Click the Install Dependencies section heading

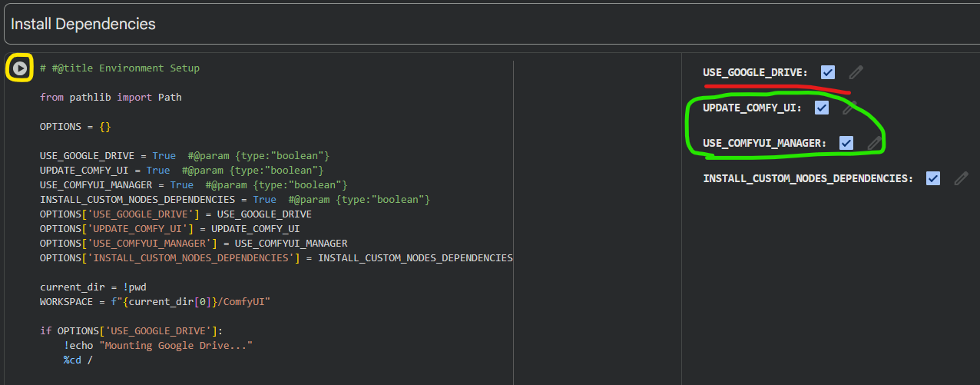tap(83, 24)
